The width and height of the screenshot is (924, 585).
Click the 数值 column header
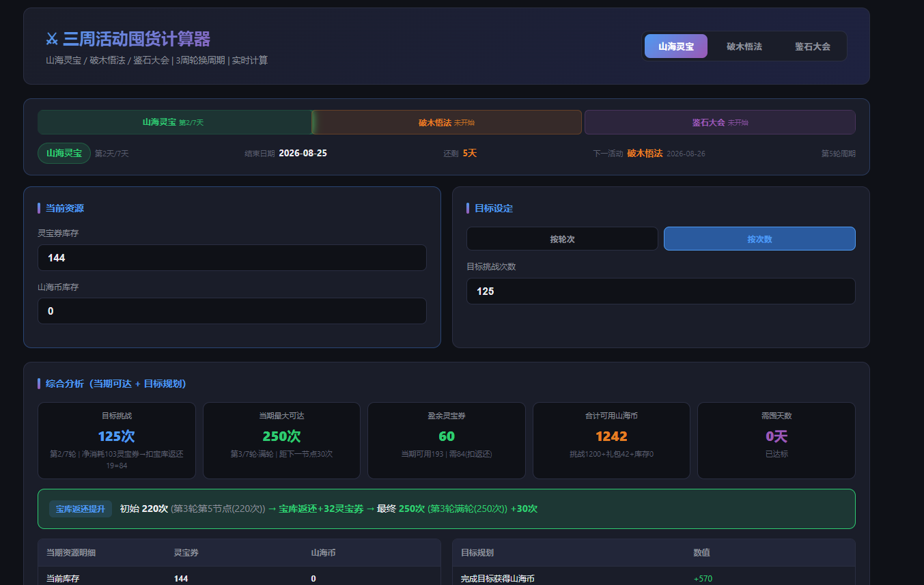tap(702, 552)
